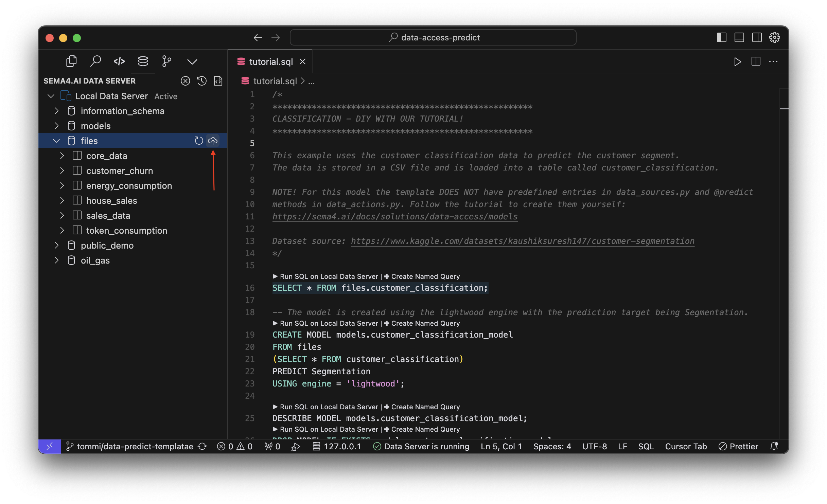Image resolution: width=827 pixels, height=504 pixels.
Task: Expand the energy_consumption table
Action: (62, 186)
